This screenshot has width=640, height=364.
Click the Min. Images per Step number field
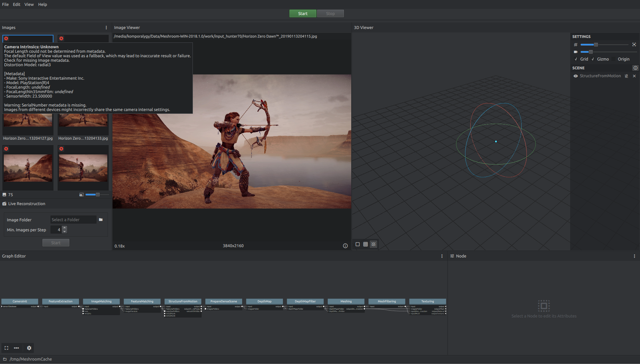pos(56,230)
